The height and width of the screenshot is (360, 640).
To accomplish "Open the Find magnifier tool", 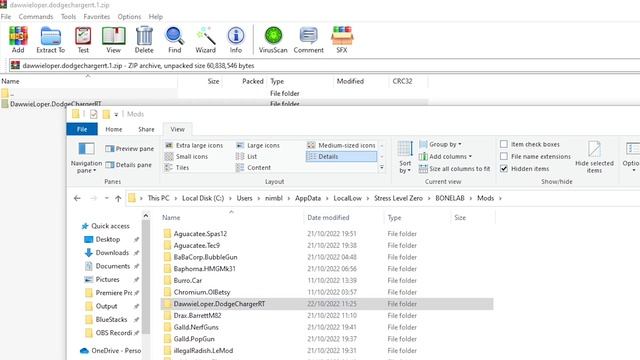I will 174,40.
